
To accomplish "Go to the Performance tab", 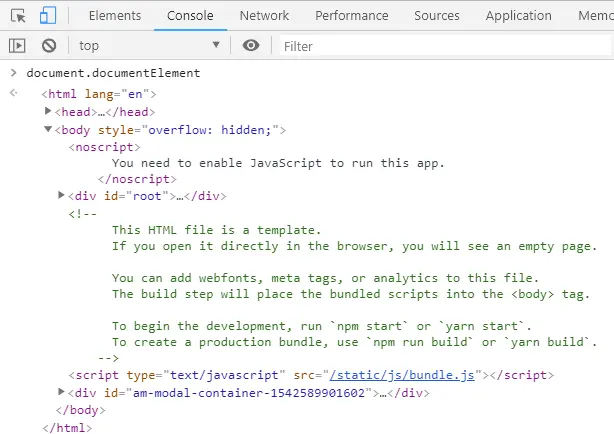I will (352, 16).
